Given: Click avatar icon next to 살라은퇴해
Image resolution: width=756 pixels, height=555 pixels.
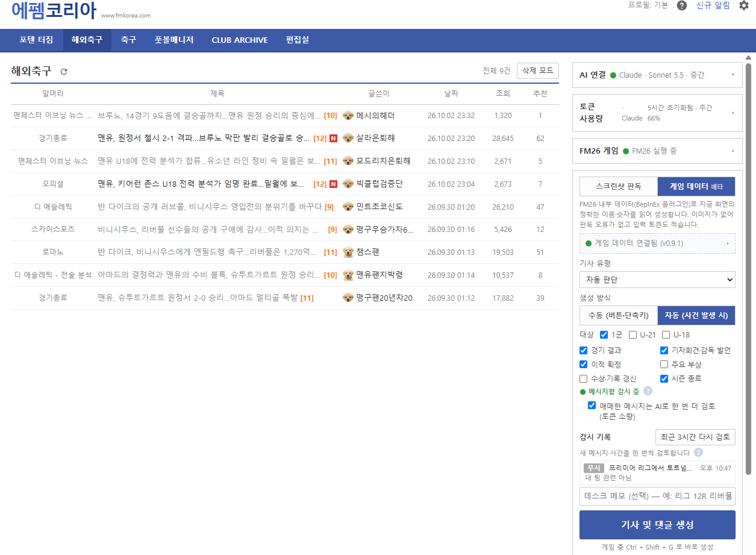Looking at the screenshot, I should 348,139.
